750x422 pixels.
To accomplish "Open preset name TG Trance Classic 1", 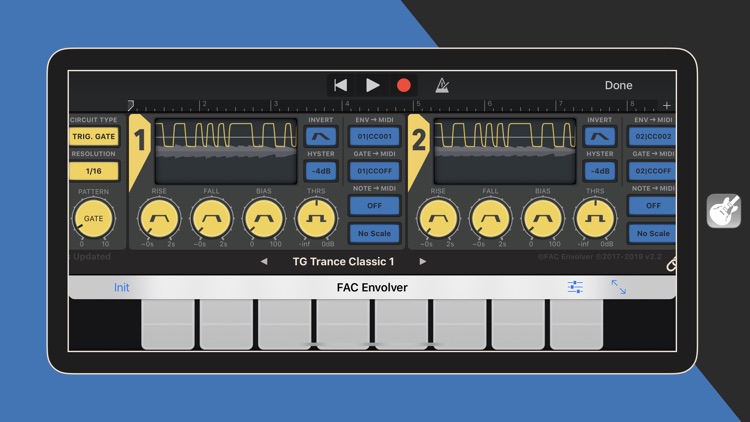I will (x=343, y=262).
